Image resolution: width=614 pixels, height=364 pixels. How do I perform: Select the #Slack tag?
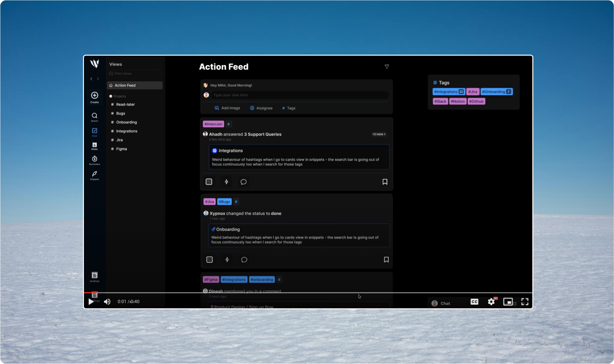[440, 101]
